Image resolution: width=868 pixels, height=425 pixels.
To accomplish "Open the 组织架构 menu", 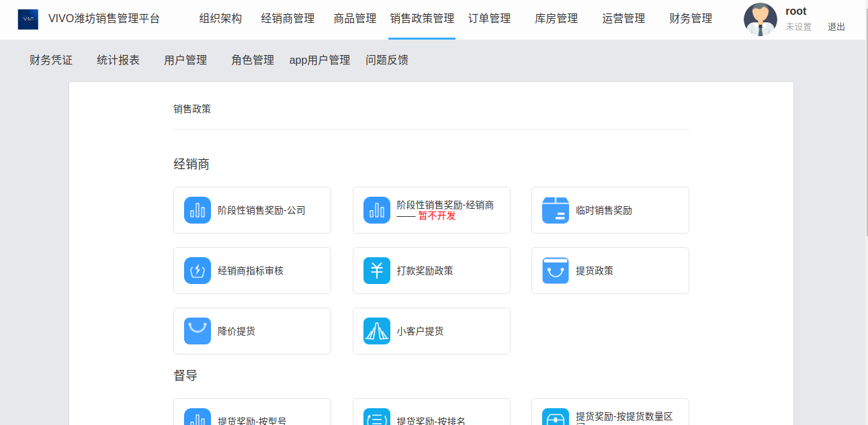I will pyautogui.click(x=220, y=19).
